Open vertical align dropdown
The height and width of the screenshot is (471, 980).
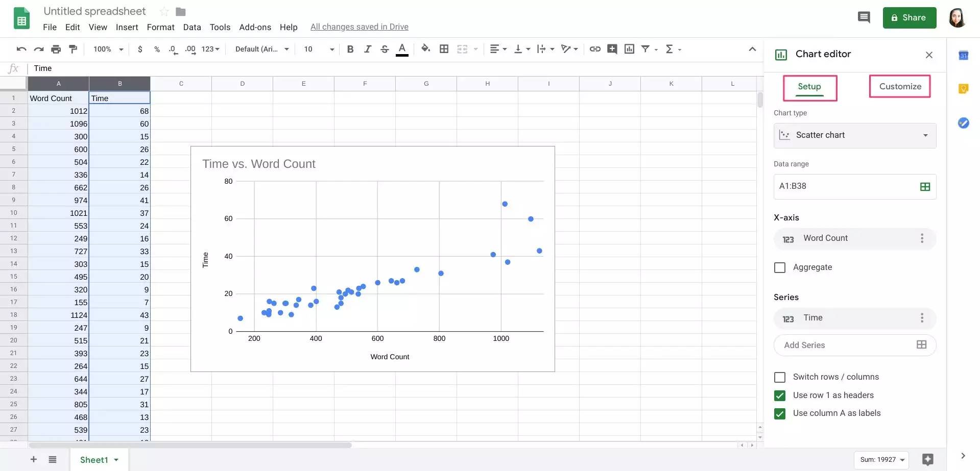[x=522, y=49]
